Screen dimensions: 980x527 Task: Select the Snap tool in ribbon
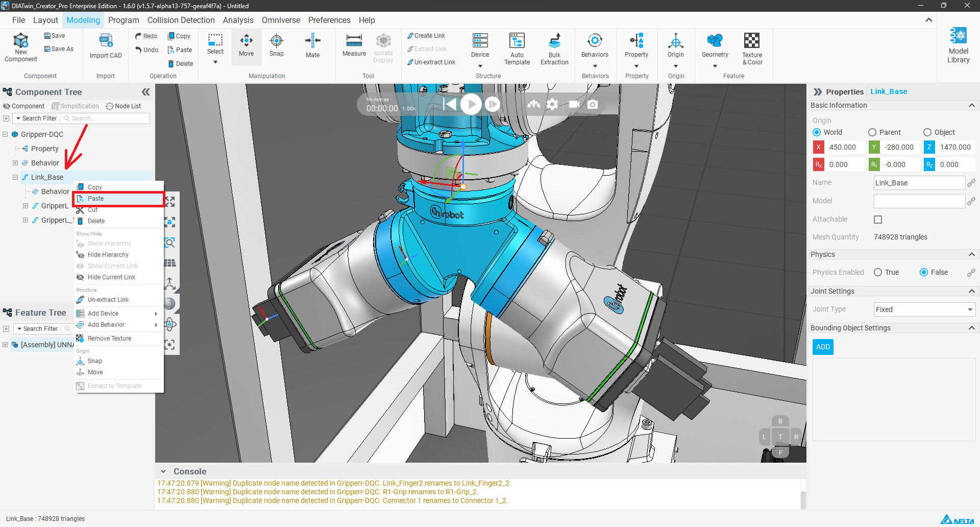[x=277, y=45]
